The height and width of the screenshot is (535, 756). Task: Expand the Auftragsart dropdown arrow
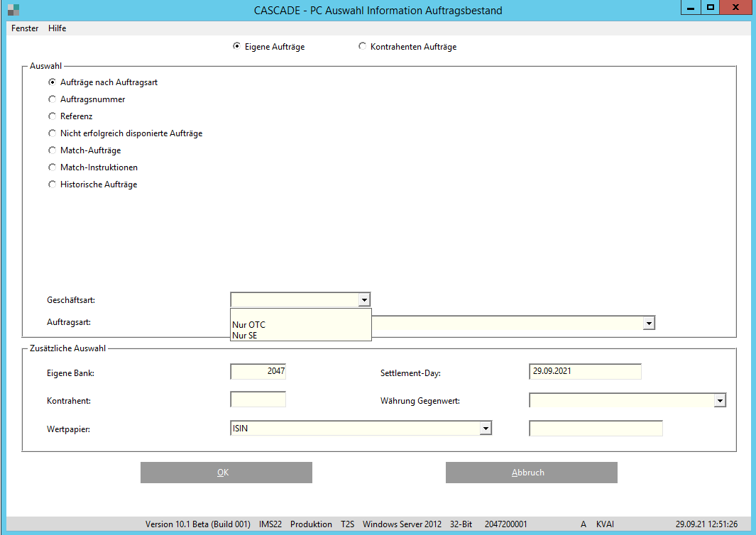pos(648,324)
